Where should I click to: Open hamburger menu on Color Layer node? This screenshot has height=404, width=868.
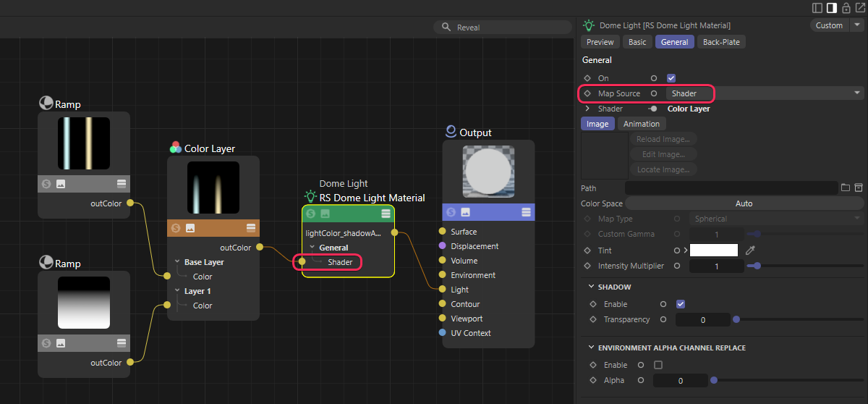[x=251, y=228]
